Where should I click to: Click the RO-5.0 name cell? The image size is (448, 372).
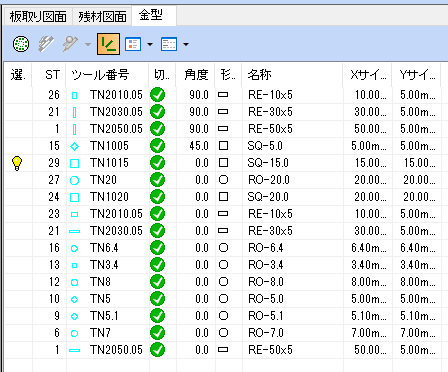(266, 299)
